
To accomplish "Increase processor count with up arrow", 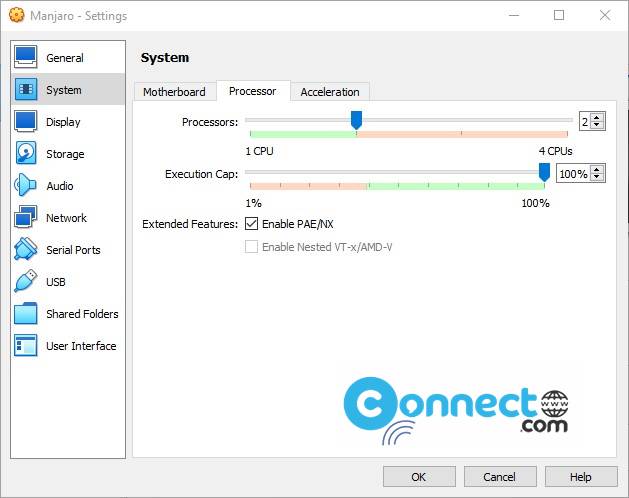I will (x=597, y=117).
